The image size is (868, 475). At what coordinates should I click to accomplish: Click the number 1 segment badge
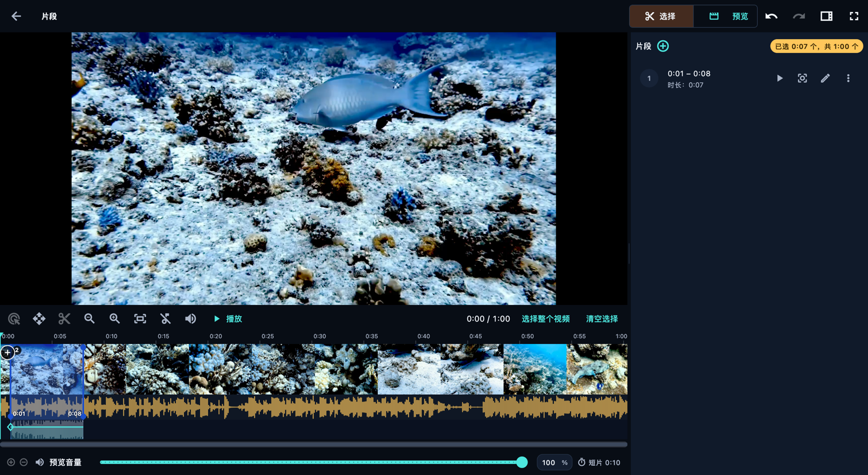pyautogui.click(x=649, y=78)
